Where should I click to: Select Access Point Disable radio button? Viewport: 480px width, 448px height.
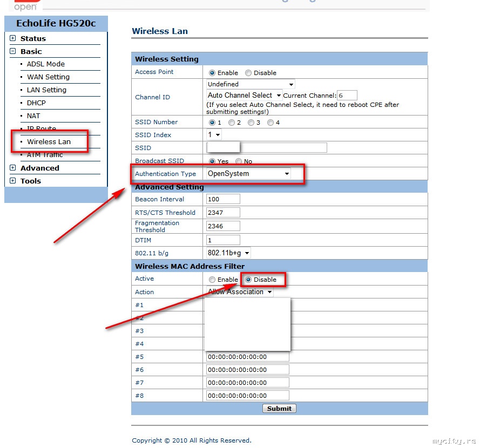(248, 73)
